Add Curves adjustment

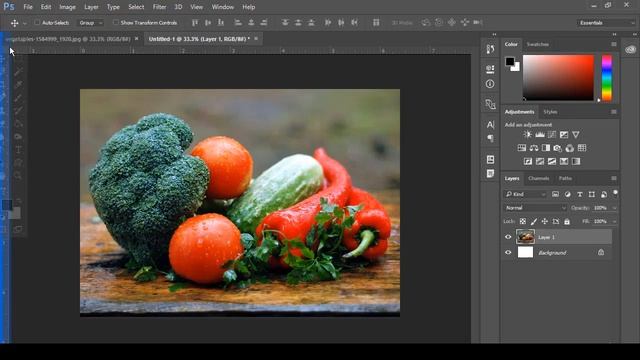coord(552,135)
